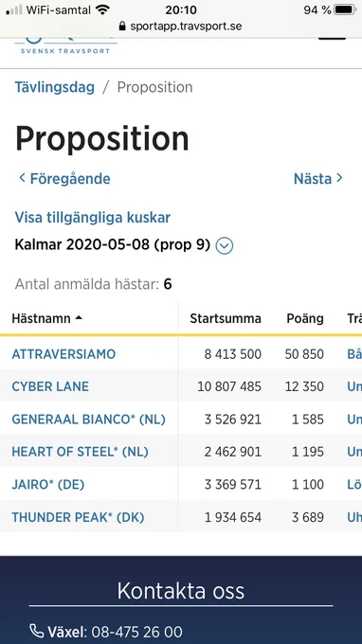Screen dimensions: 362x644
Task: Go to Tävlingsdag breadcrumb
Action: (55, 87)
